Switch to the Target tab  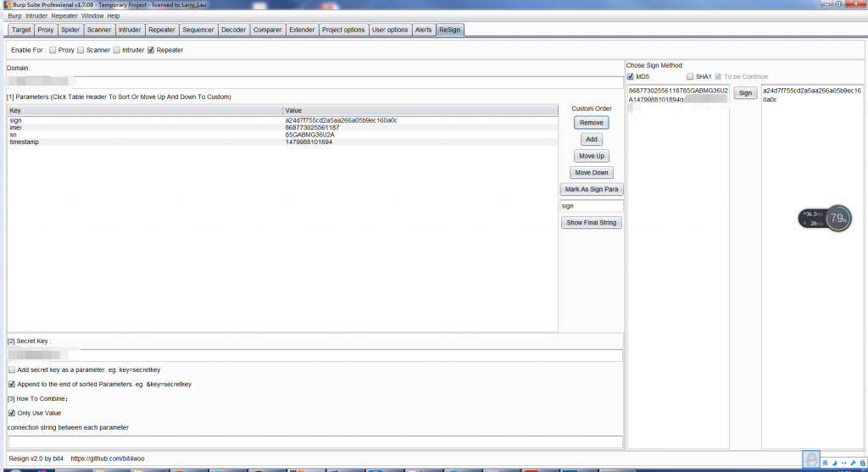tap(21, 30)
